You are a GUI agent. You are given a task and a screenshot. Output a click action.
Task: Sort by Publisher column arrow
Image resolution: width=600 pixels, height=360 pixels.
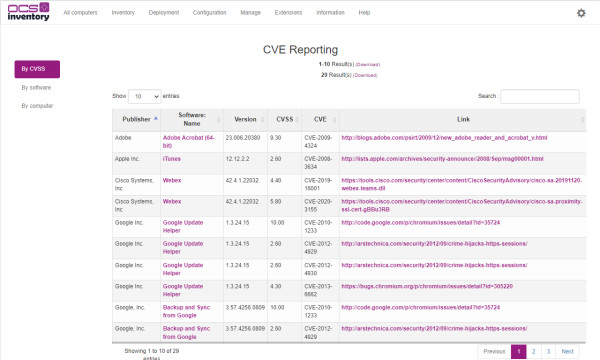[x=156, y=119]
